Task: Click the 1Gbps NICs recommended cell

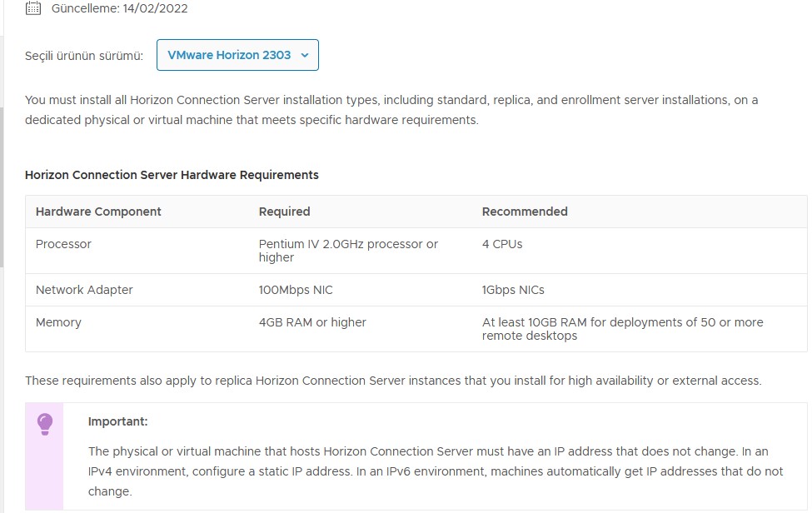Action: coord(513,290)
